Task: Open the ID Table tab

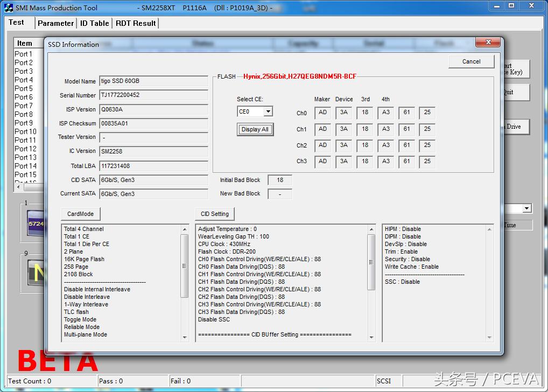Action: tap(95, 23)
